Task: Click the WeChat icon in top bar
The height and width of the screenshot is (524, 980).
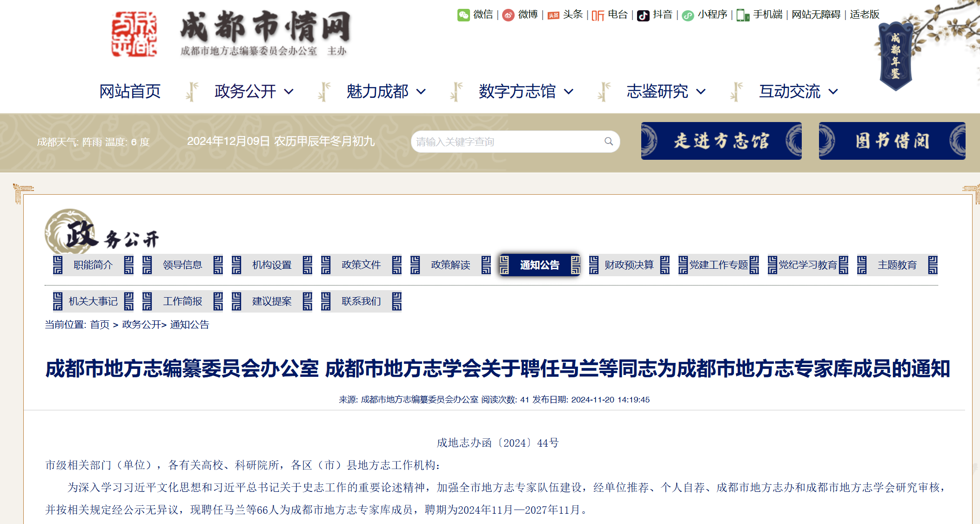Action: click(x=463, y=15)
